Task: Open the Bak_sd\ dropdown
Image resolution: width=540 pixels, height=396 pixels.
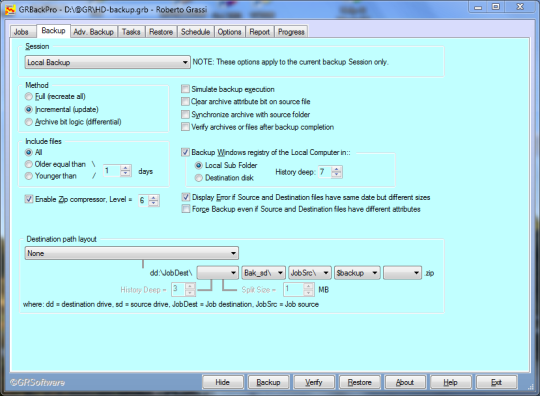Action: (263, 273)
